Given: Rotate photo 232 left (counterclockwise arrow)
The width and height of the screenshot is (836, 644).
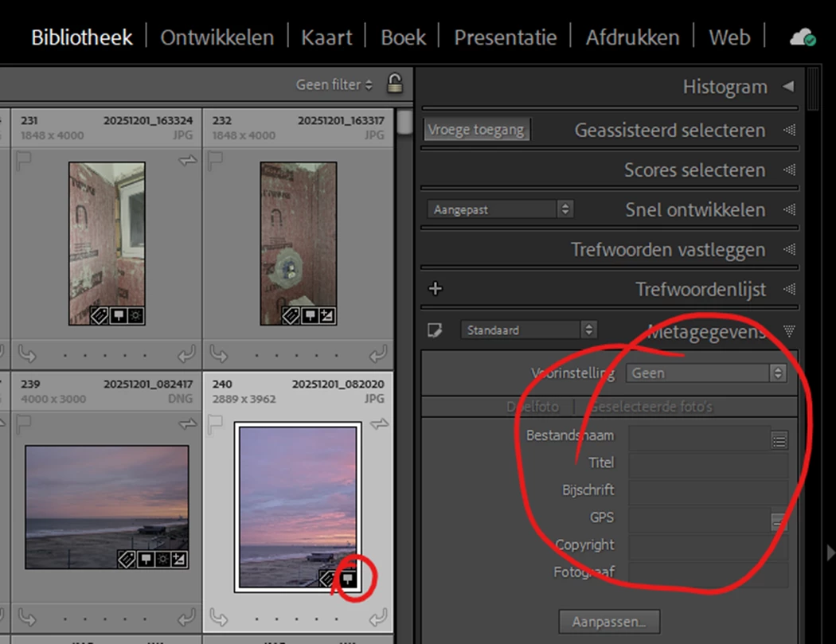Looking at the screenshot, I should click(x=219, y=354).
